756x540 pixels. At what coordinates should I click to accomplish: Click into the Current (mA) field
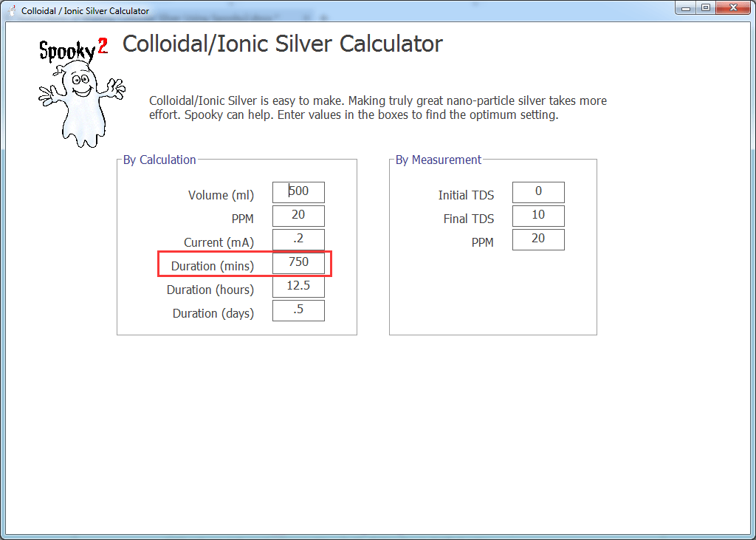[298, 239]
